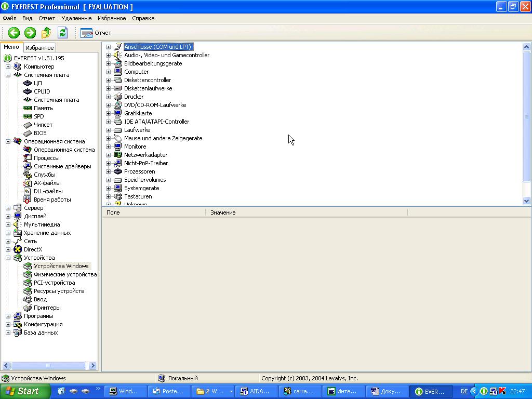Expand the Сервер tree node

(x=8, y=208)
